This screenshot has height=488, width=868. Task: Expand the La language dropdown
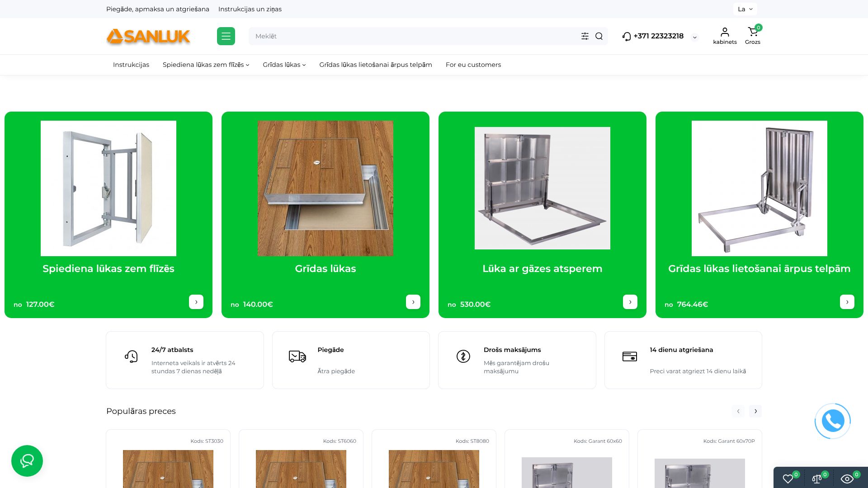745,9
